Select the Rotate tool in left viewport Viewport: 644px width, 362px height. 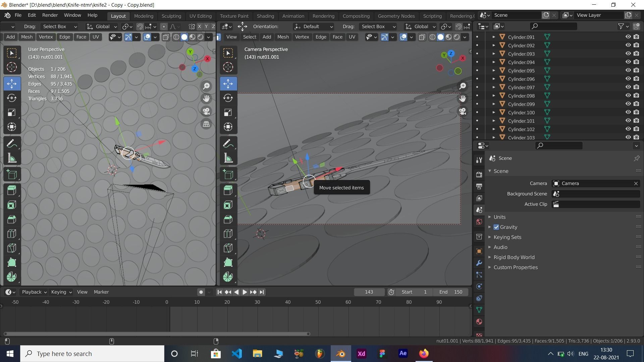pos(12,98)
